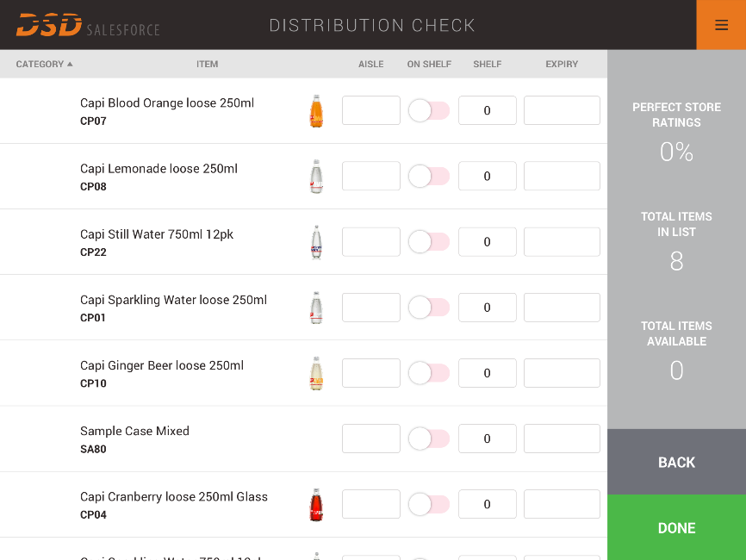Select the Capi Still Water 750ml 12pk name
Image resolution: width=746 pixels, height=560 pixels.
[157, 234]
